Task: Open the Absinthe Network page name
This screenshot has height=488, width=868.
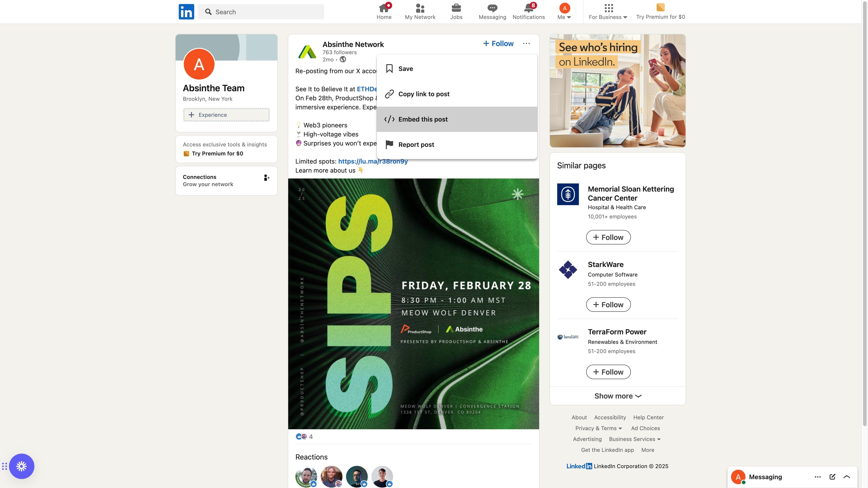Action: 353,45
